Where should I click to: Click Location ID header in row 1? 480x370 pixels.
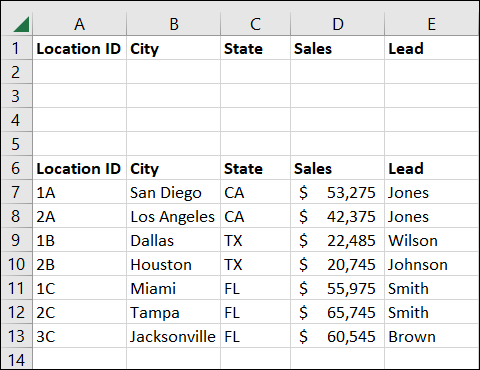[x=80, y=48]
